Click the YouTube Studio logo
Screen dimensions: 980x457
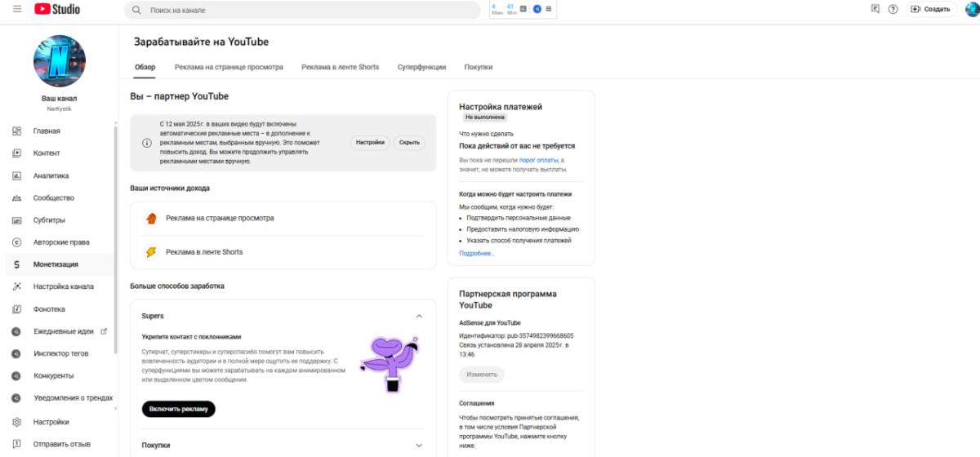[57, 9]
